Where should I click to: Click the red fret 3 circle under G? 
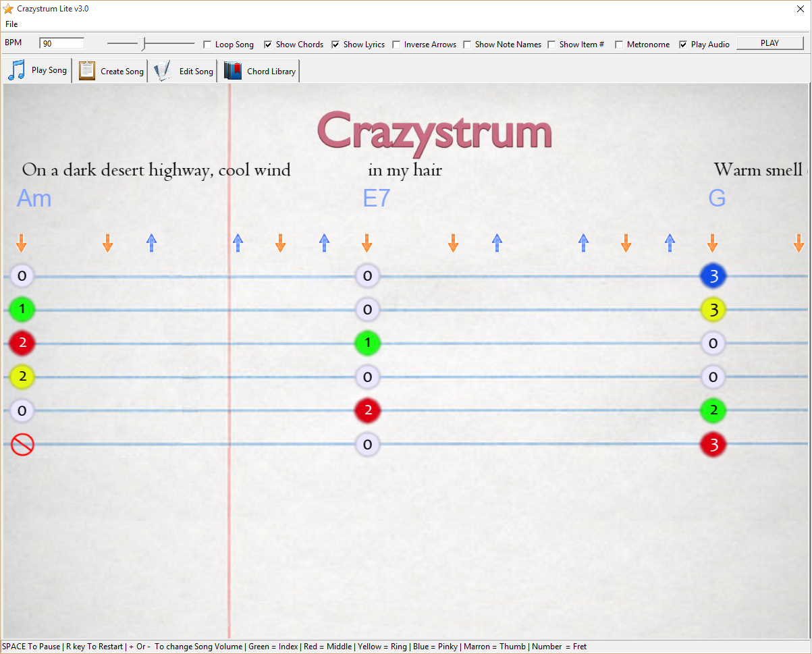point(713,445)
